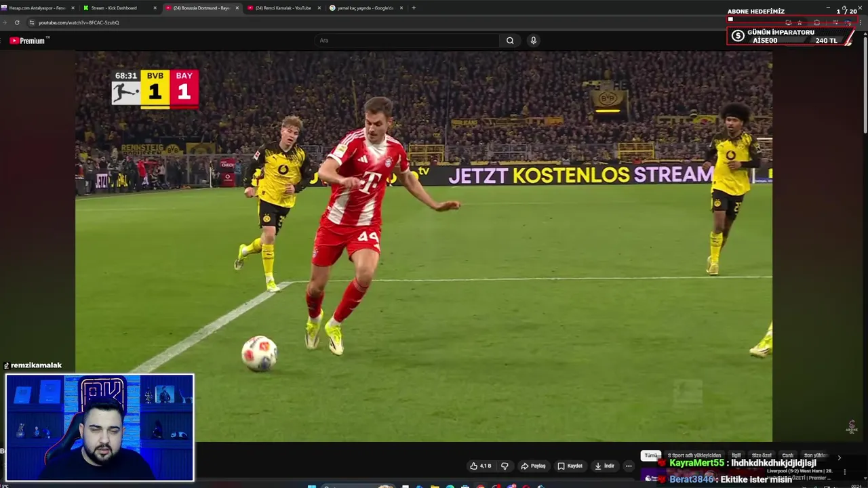Open the Windows Start button
The width and height of the screenshot is (868, 488).
(x=312, y=485)
